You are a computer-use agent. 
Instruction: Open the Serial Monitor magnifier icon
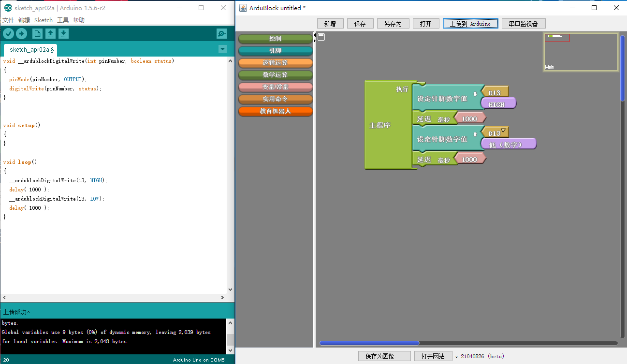tap(221, 33)
